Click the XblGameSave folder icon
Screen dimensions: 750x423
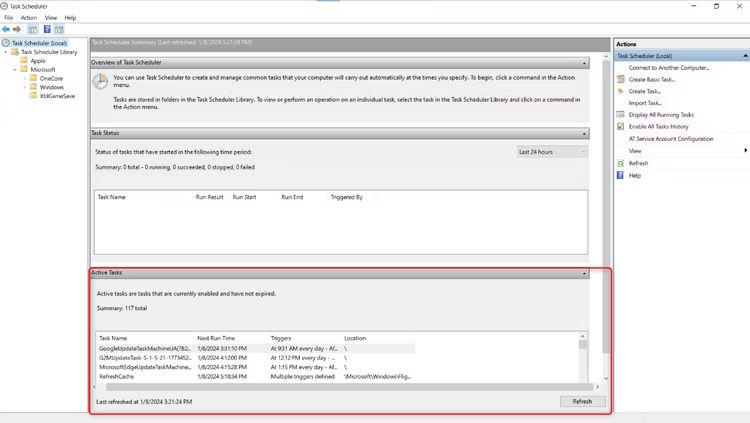click(33, 95)
